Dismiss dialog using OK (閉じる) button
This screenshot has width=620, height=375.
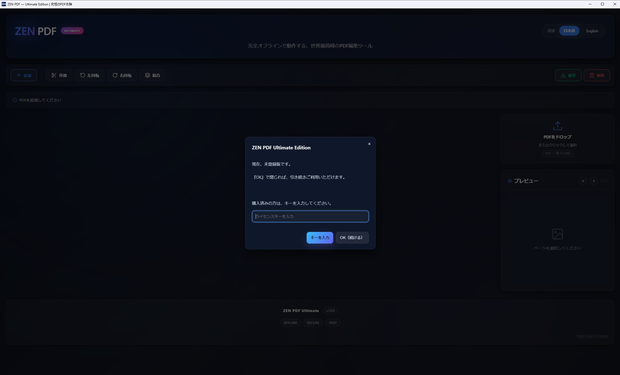352,237
